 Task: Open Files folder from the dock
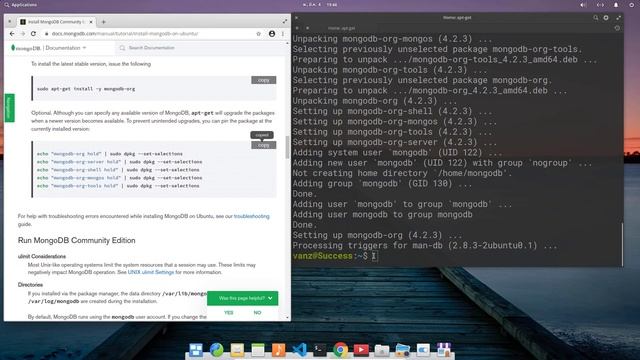(382, 350)
